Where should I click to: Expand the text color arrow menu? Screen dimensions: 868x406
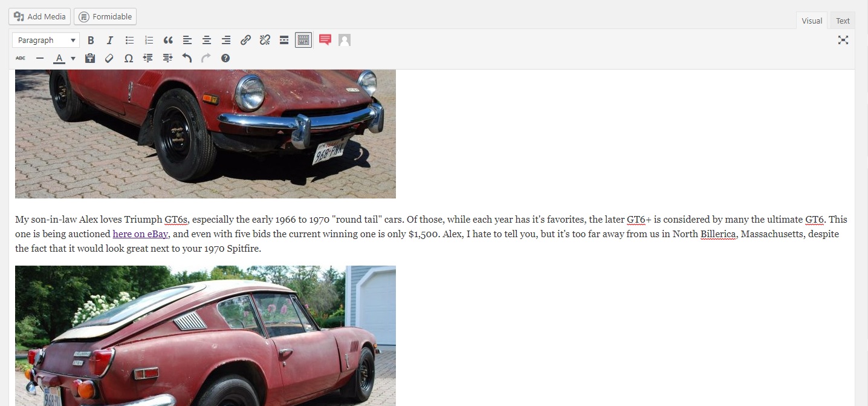point(73,59)
